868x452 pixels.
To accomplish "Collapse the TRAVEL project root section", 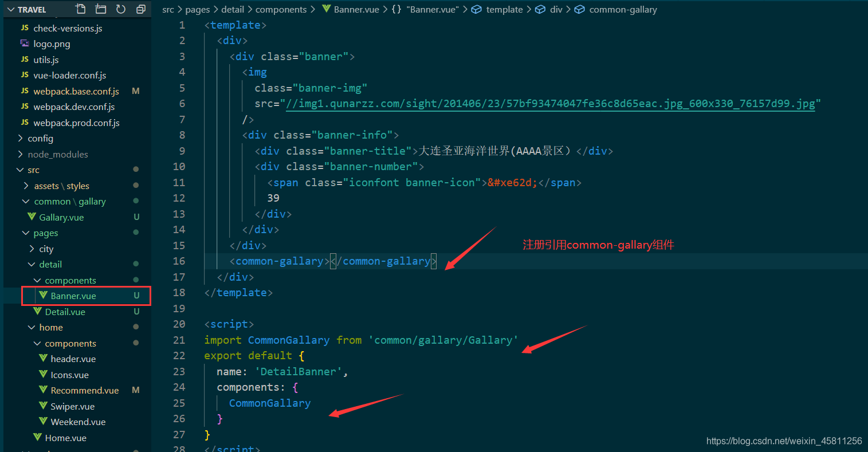I will tap(26, 10).
